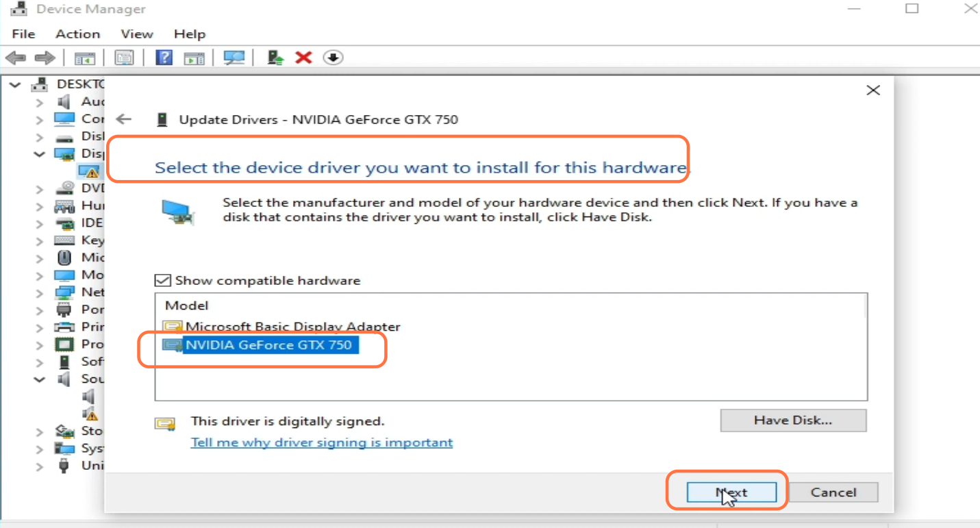Image resolution: width=980 pixels, height=528 pixels.
Task: Select the Processors chip icon
Action: point(64,344)
